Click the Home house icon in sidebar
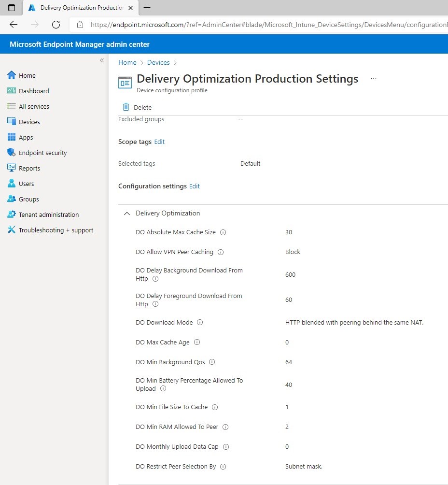448x485 pixels. [12, 75]
